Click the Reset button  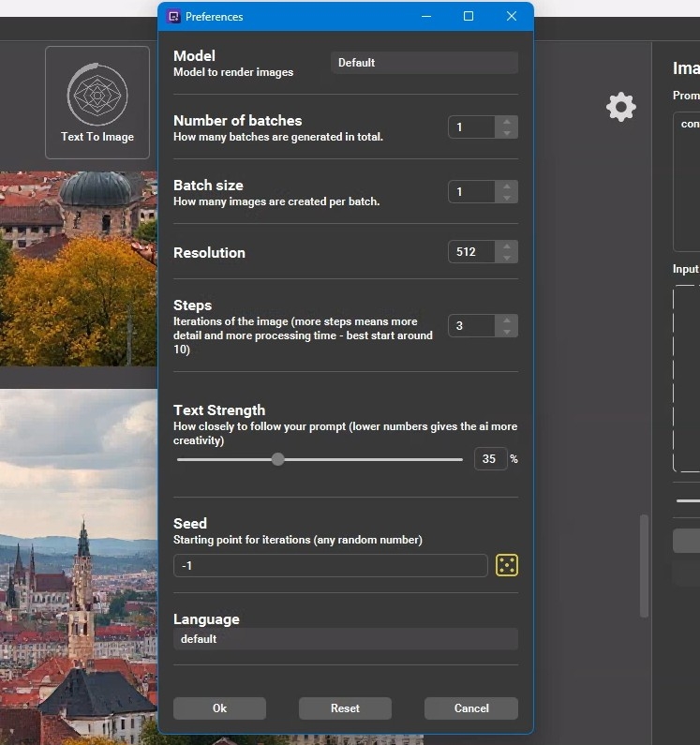tap(345, 708)
